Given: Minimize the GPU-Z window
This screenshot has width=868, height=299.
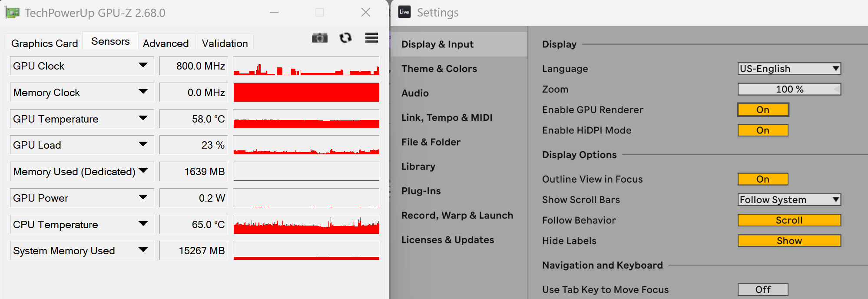Looking at the screenshot, I should click(x=274, y=13).
